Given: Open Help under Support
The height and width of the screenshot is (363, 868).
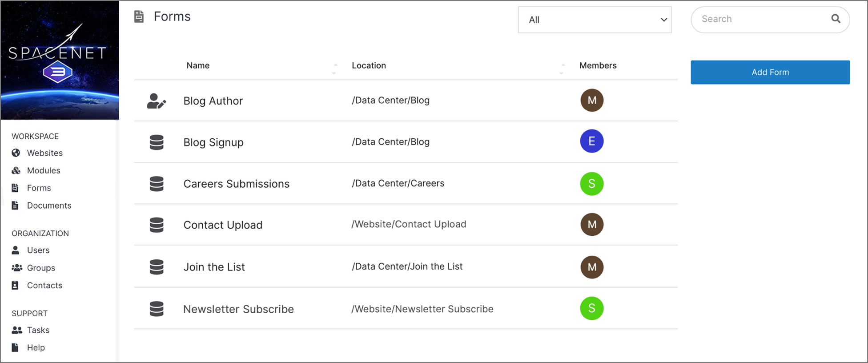Looking at the screenshot, I should coord(36,347).
